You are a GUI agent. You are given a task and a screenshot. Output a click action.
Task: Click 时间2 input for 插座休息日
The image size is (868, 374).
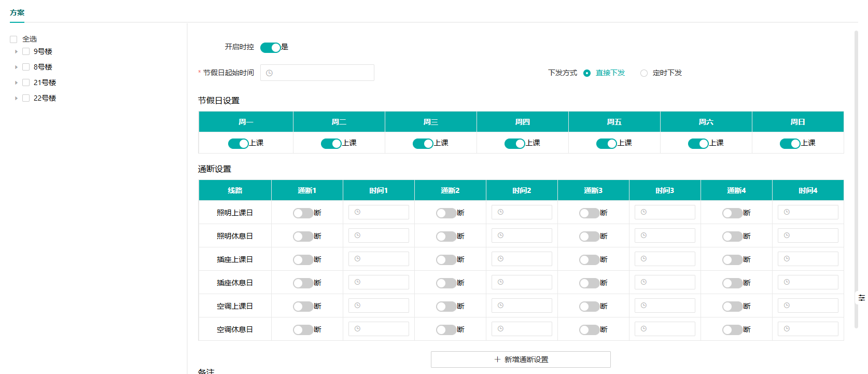(522, 282)
